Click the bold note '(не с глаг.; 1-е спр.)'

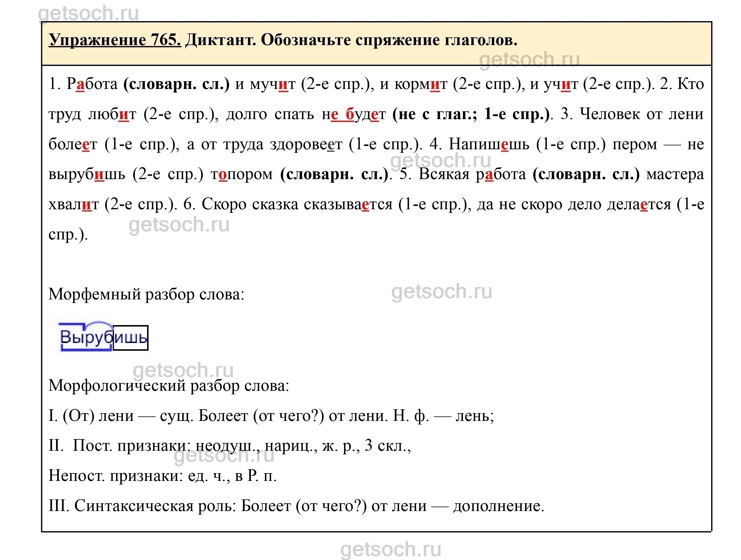pyautogui.click(x=471, y=114)
